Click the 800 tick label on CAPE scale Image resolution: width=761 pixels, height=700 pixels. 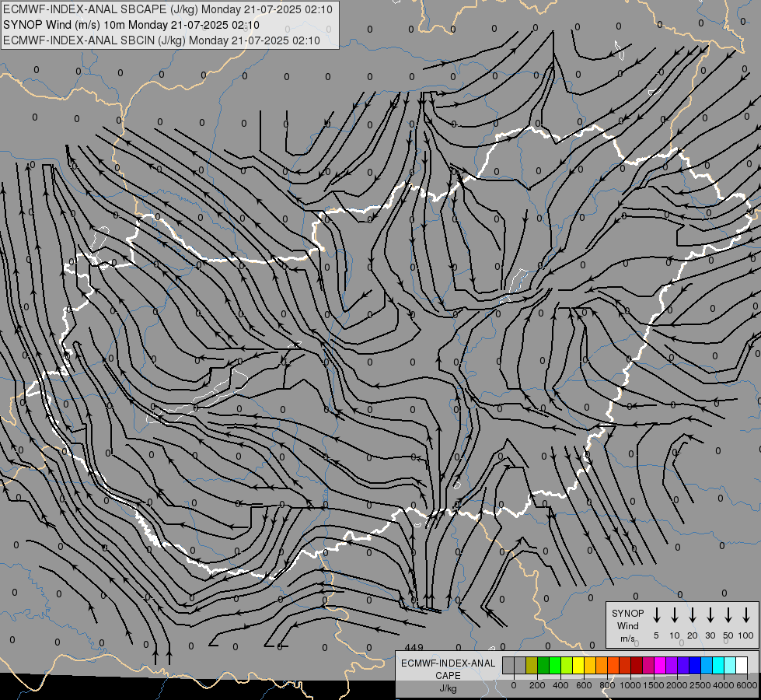coord(607,685)
